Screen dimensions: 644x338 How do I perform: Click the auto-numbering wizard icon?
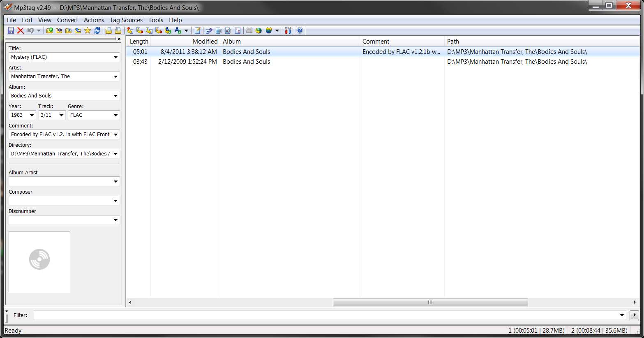[238, 30]
